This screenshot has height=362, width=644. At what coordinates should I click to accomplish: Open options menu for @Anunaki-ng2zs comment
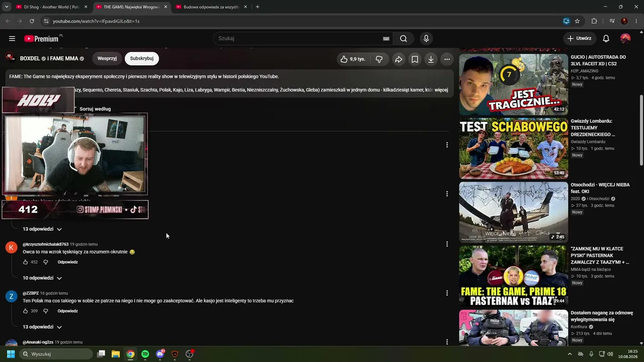447,342
